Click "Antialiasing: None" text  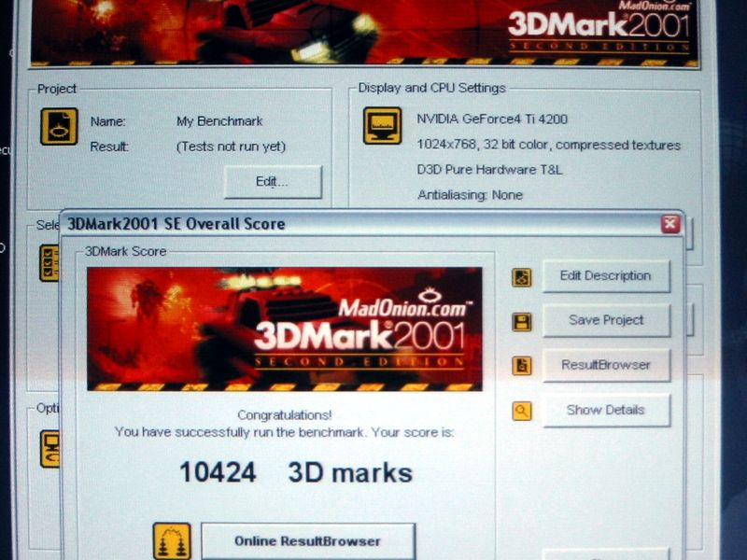[471, 195]
